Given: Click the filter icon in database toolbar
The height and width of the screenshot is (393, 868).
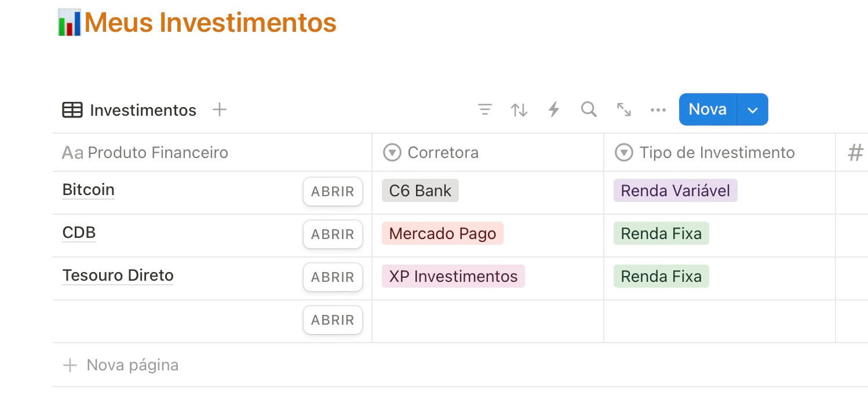Looking at the screenshot, I should coord(484,109).
